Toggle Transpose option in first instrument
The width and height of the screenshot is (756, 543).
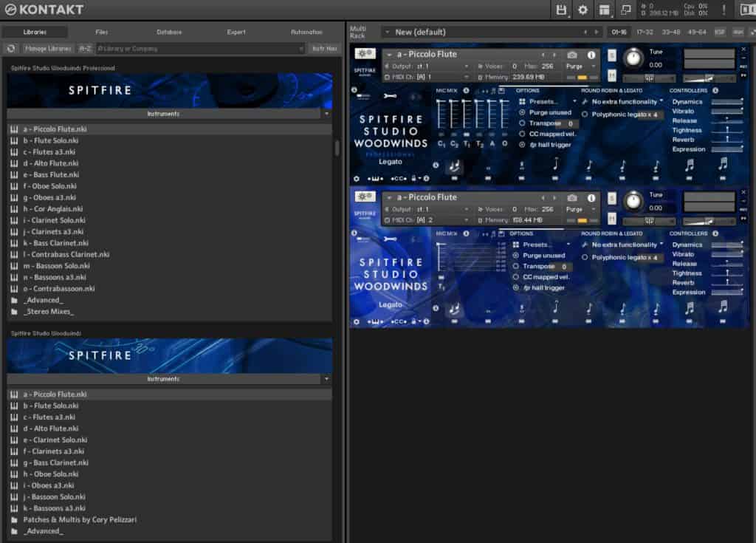(x=522, y=123)
